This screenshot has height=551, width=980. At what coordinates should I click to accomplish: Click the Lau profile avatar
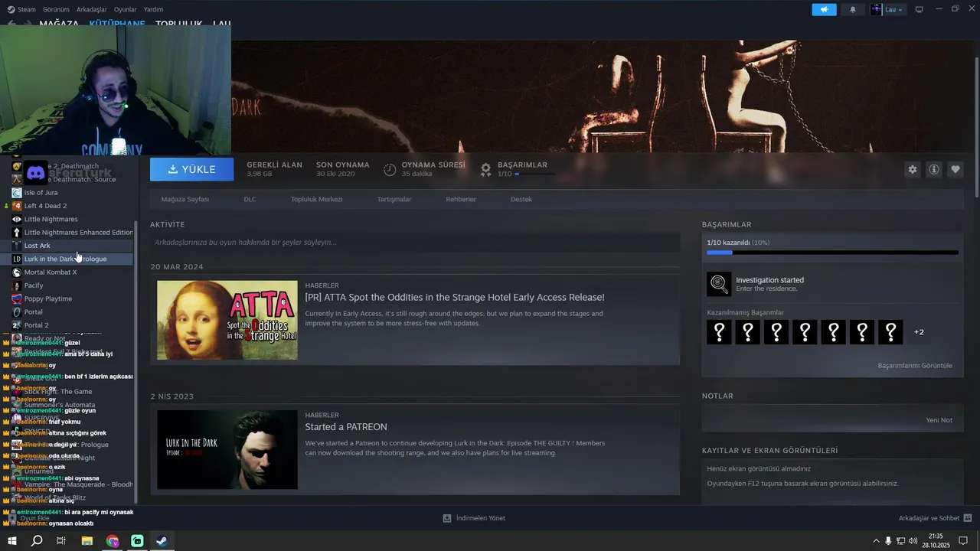click(877, 10)
